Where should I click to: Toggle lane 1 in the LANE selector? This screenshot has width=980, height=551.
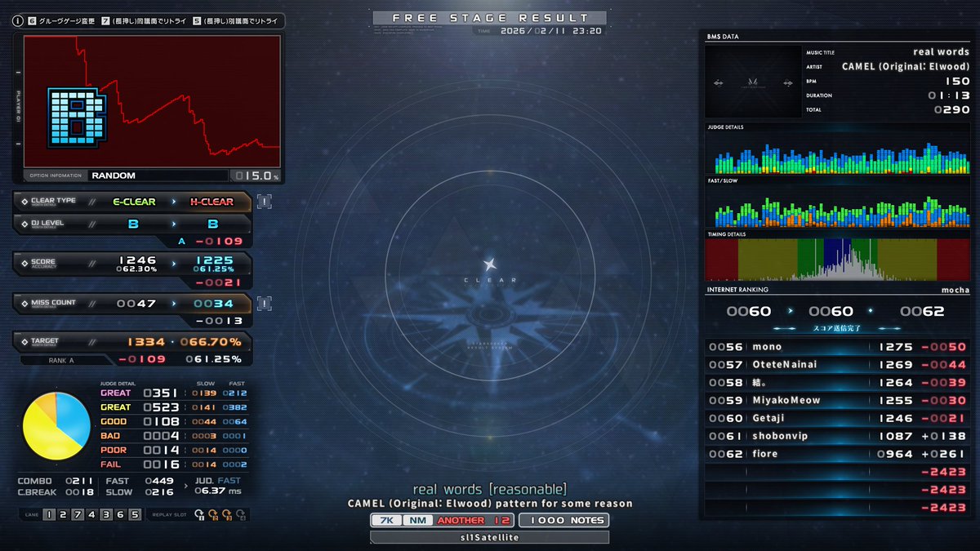pyautogui.click(x=49, y=514)
